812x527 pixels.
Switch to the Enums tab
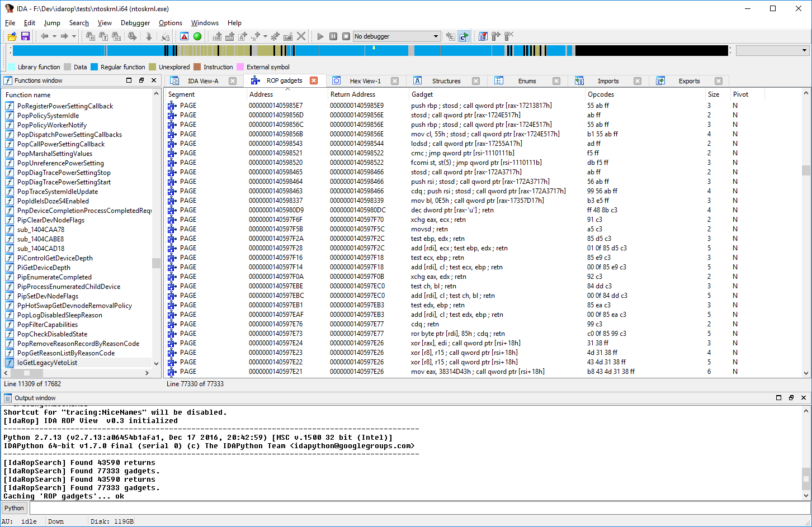click(x=527, y=81)
